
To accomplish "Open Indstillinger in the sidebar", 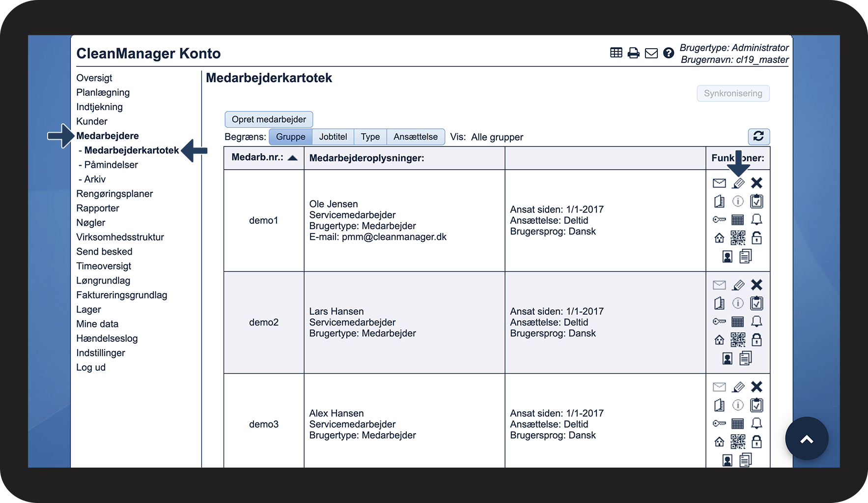I will click(101, 353).
